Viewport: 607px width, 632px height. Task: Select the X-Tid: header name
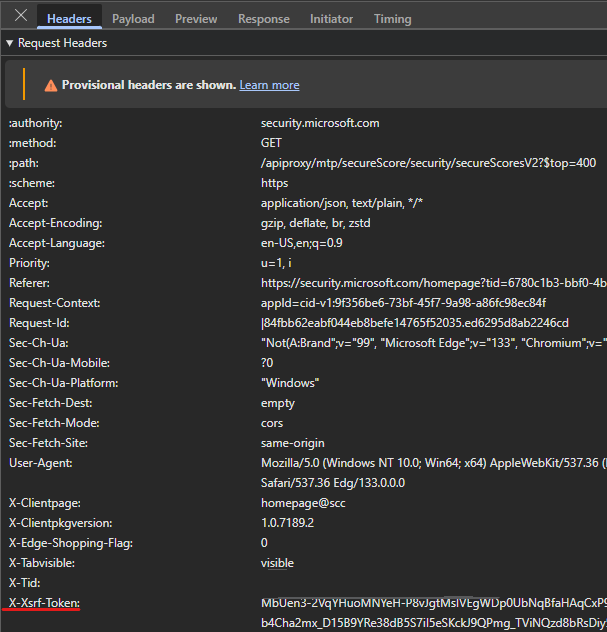click(x=25, y=583)
